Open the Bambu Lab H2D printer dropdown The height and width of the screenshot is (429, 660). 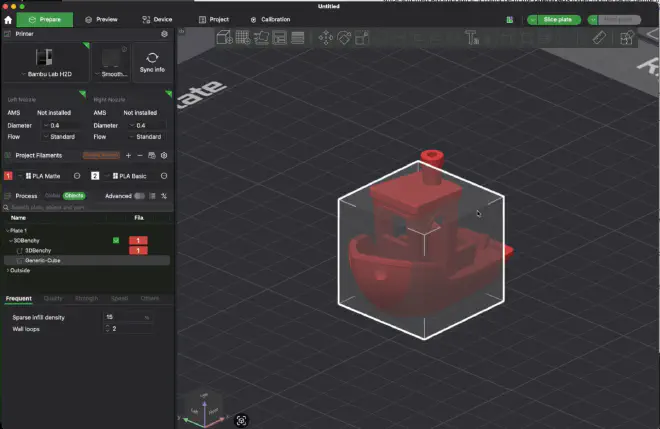coord(45,62)
